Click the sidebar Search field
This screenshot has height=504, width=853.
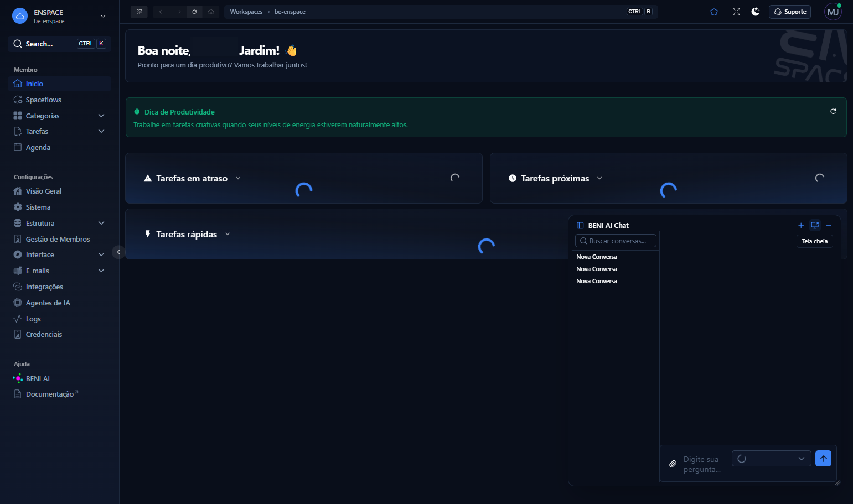click(60, 44)
